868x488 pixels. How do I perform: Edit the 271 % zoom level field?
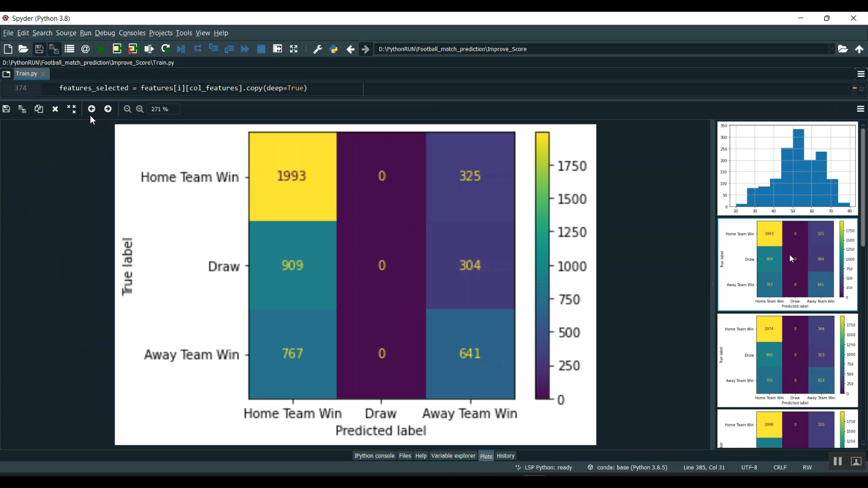pyautogui.click(x=162, y=109)
